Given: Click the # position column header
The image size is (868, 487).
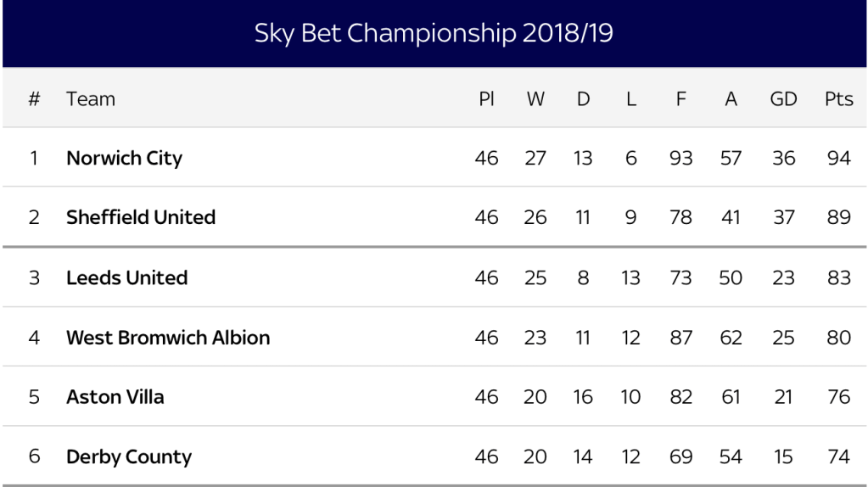Looking at the screenshot, I should pyautogui.click(x=34, y=98).
